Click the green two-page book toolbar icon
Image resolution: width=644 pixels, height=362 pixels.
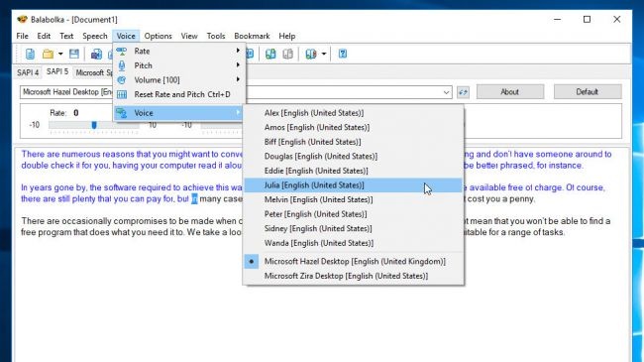pyautogui.click(x=270, y=54)
